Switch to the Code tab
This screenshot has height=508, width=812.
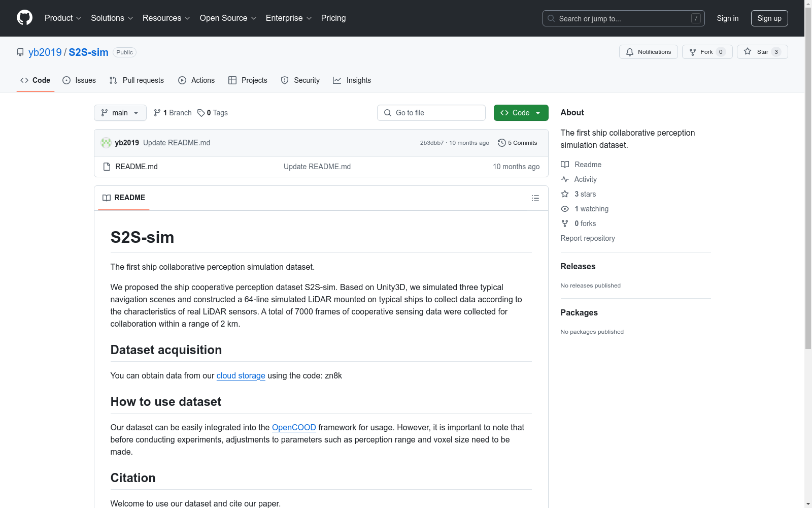[x=36, y=80]
